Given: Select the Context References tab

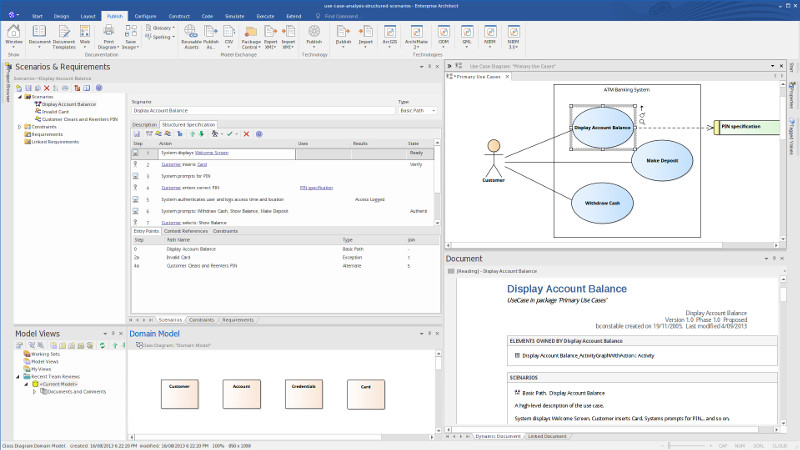Looking at the screenshot, I should point(186,231).
